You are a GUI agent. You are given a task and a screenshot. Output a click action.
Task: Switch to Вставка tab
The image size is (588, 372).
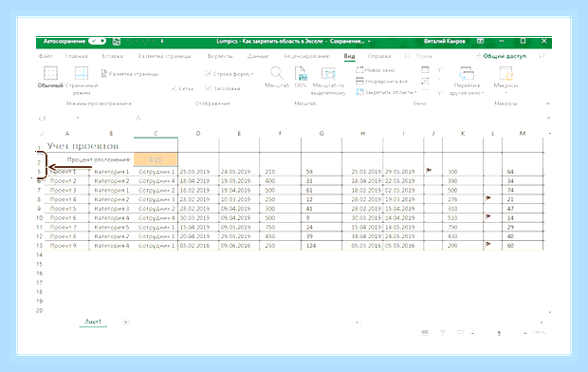tap(112, 56)
